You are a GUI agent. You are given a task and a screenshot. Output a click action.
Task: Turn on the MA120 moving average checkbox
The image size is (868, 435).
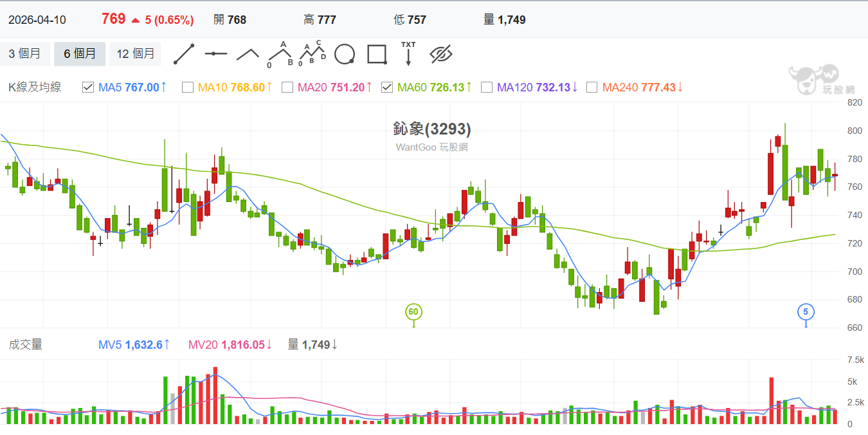point(487,88)
